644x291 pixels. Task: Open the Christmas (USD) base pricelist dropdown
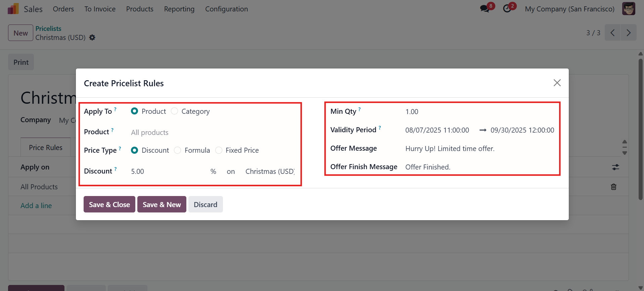coord(270,171)
